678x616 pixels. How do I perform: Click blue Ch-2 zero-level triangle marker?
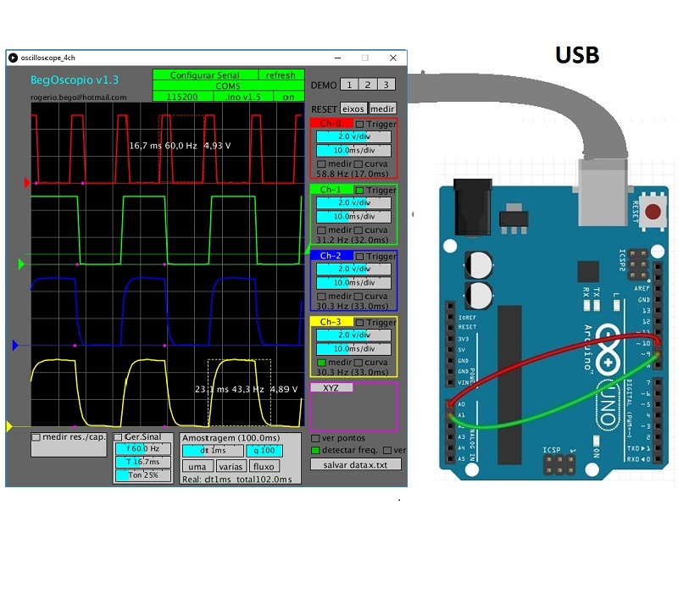(x=15, y=346)
